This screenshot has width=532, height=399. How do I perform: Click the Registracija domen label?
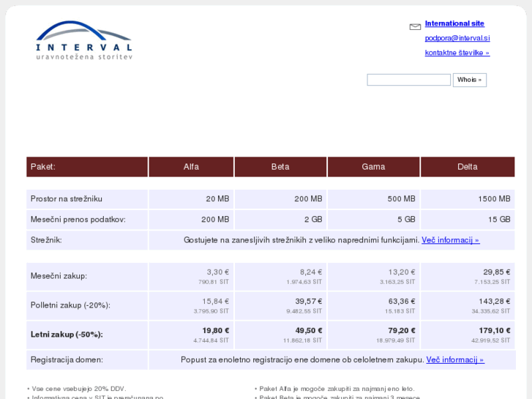[67, 359]
